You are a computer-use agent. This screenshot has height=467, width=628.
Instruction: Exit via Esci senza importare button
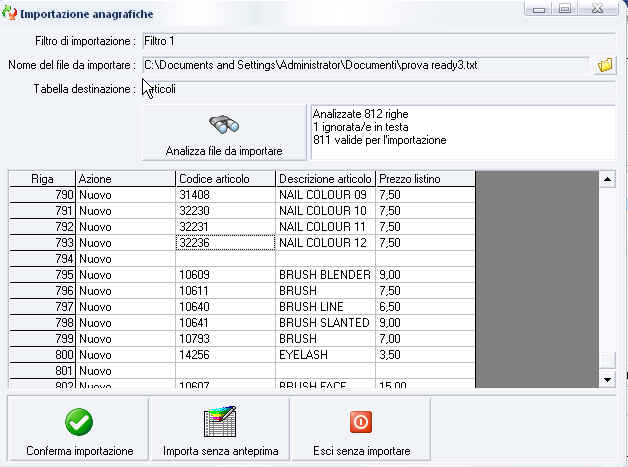[x=361, y=429]
